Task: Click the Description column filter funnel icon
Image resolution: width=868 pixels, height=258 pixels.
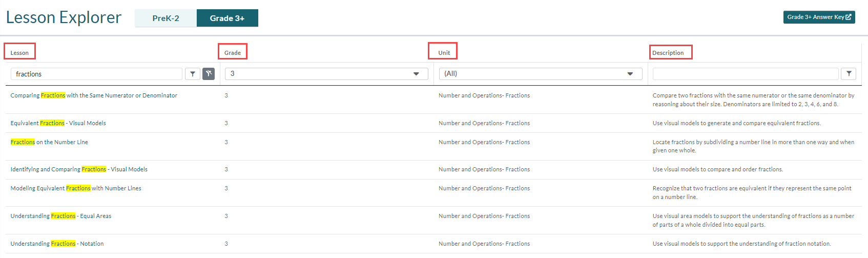Action: pos(849,74)
